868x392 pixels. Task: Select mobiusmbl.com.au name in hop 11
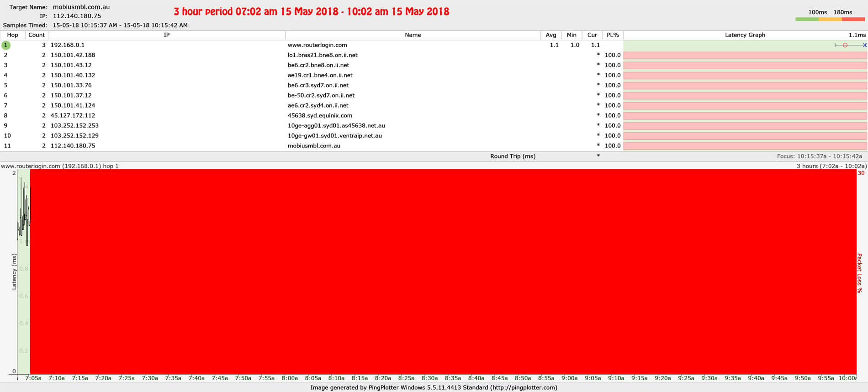[x=314, y=146]
